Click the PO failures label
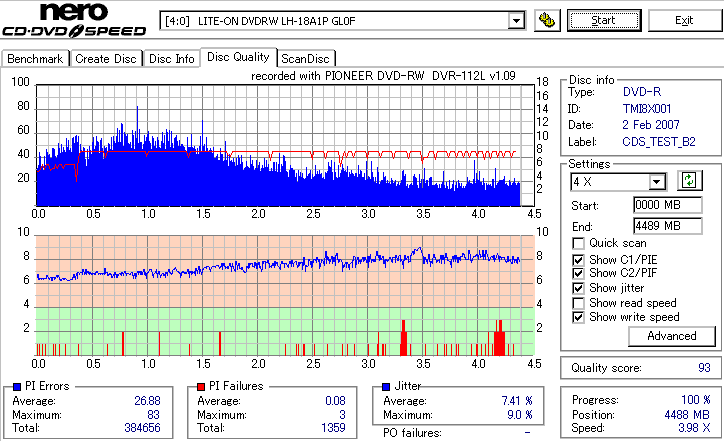The width and height of the screenshot is (724, 441). pos(412,433)
